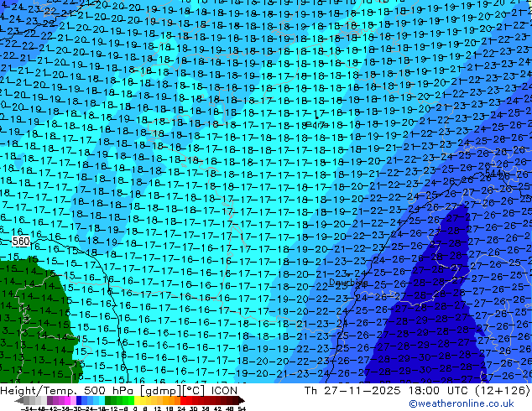Click the Height/Temp. 500 hPa title text
Image resolution: width=532 pixels, height=411 pixels.
68,391
